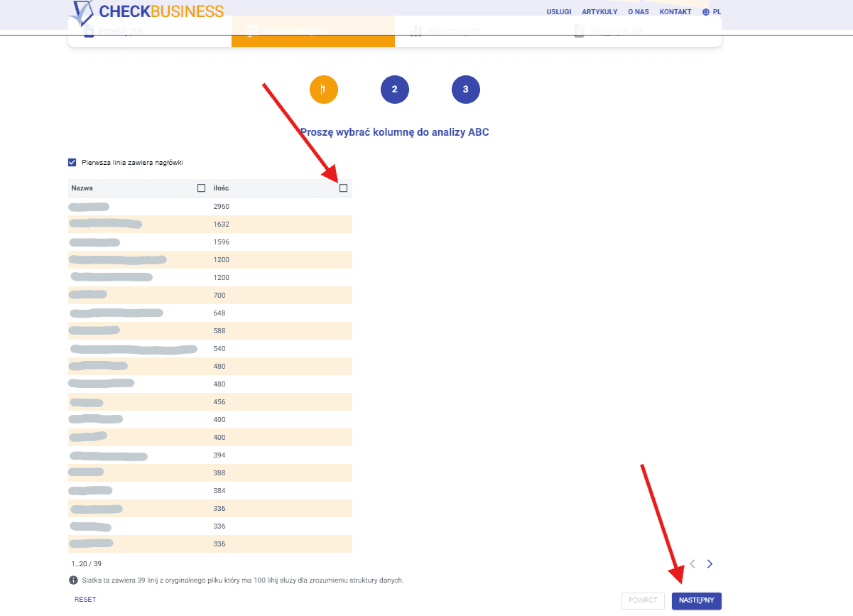Click the Reset link
This screenshot has width=853, height=616.
pos(85,600)
